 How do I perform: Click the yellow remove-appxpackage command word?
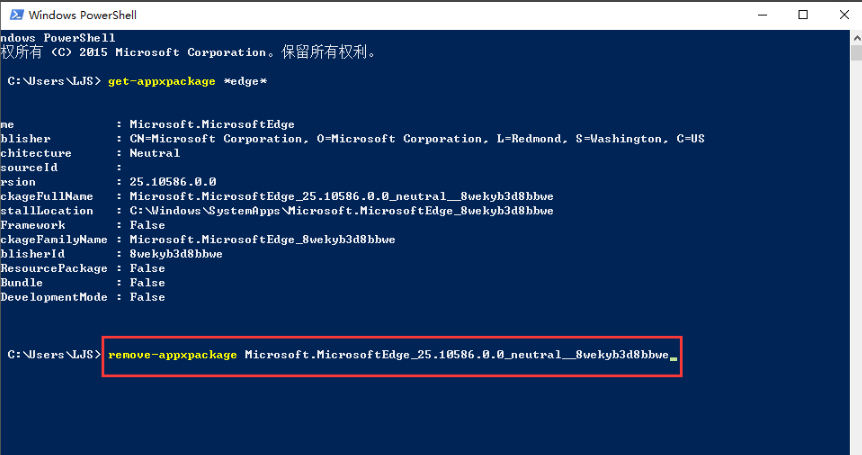point(173,355)
